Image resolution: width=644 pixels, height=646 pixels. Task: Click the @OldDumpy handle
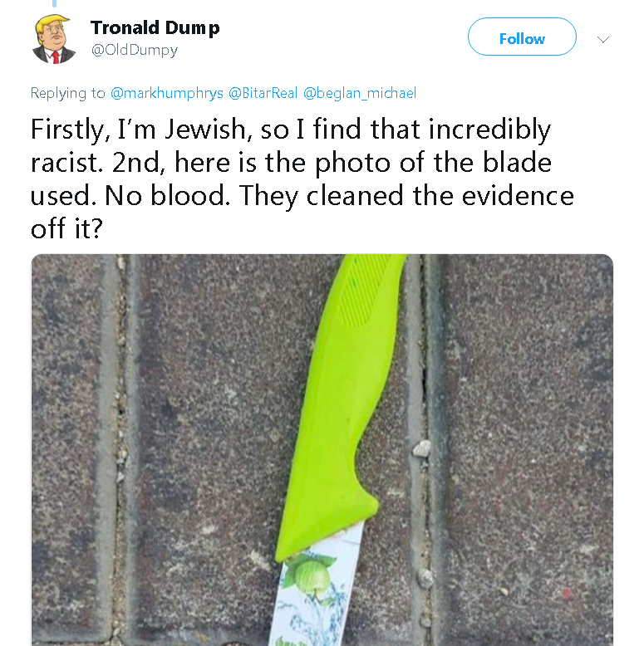(x=134, y=50)
